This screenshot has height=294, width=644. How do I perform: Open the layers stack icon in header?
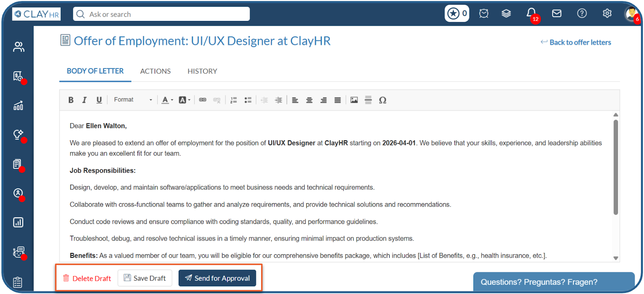coord(506,14)
